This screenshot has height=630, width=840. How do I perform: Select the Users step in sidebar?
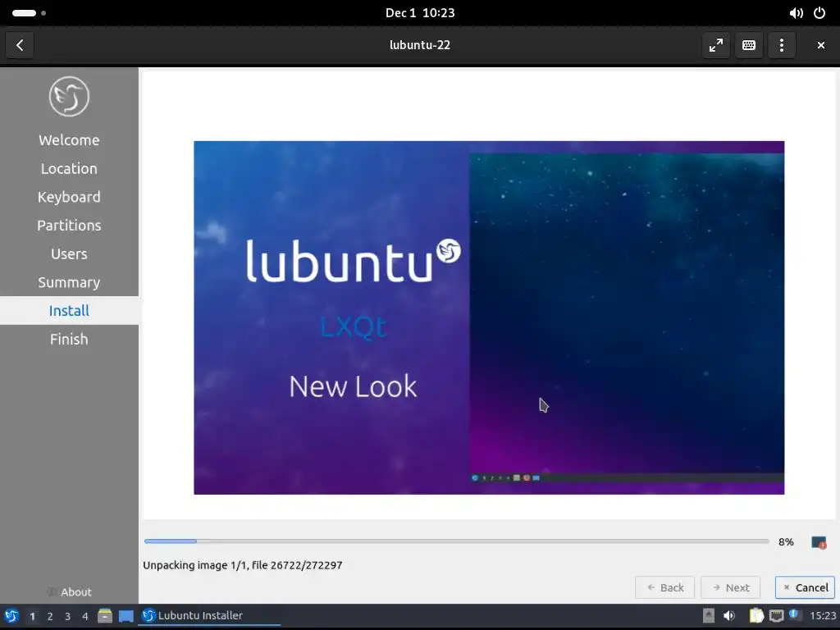point(69,254)
